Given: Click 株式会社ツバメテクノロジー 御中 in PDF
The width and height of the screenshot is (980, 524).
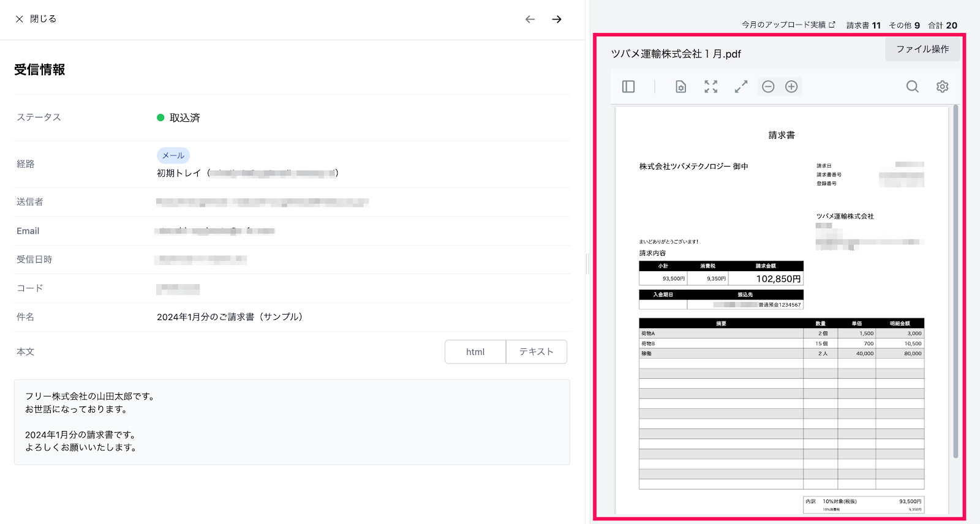Looking at the screenshot, I should pyautogui.click(x=693, y=167).
